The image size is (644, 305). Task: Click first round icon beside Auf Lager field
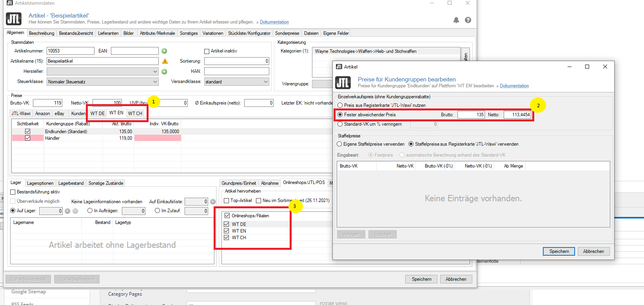click(x=67, y=211)
